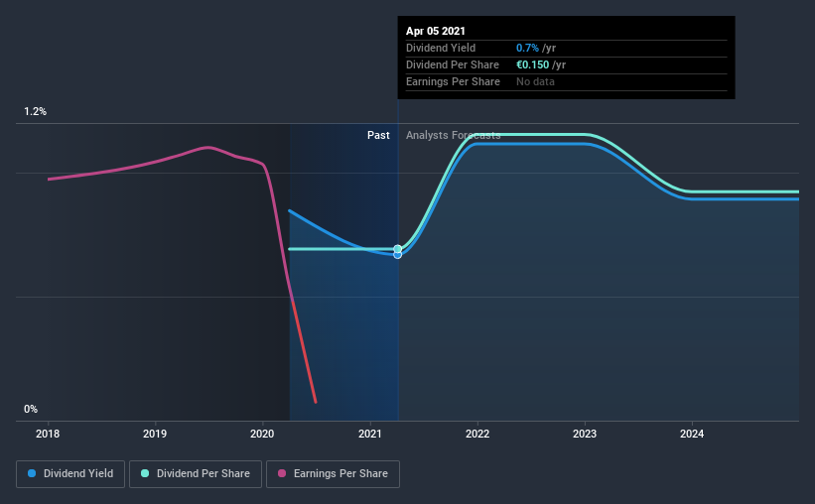The height and width of the screenshot is (504, 815).
Task: Select the 2022 tick label on the axis
Action: coord(477,434)
